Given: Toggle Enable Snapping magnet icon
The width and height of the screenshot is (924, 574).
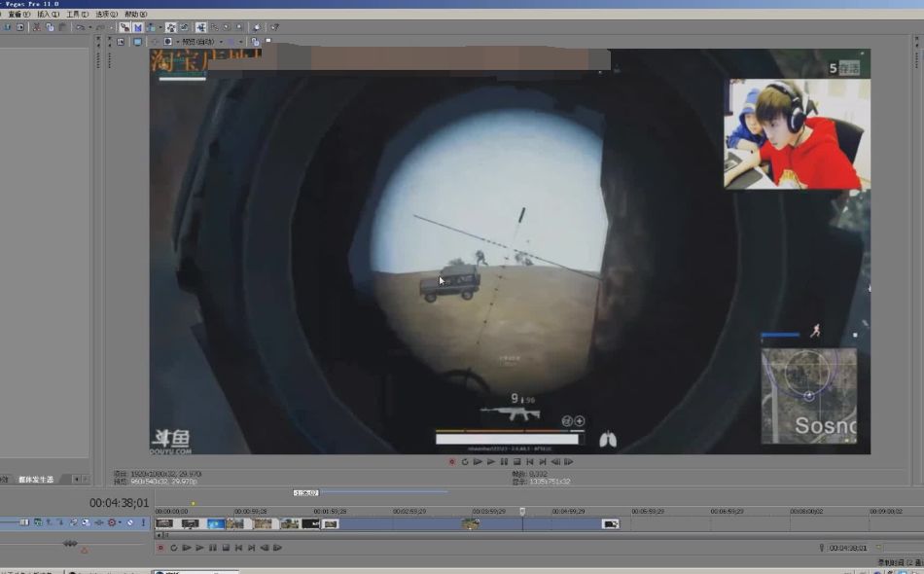Looking at the screenshot, I should click(124, 27).
